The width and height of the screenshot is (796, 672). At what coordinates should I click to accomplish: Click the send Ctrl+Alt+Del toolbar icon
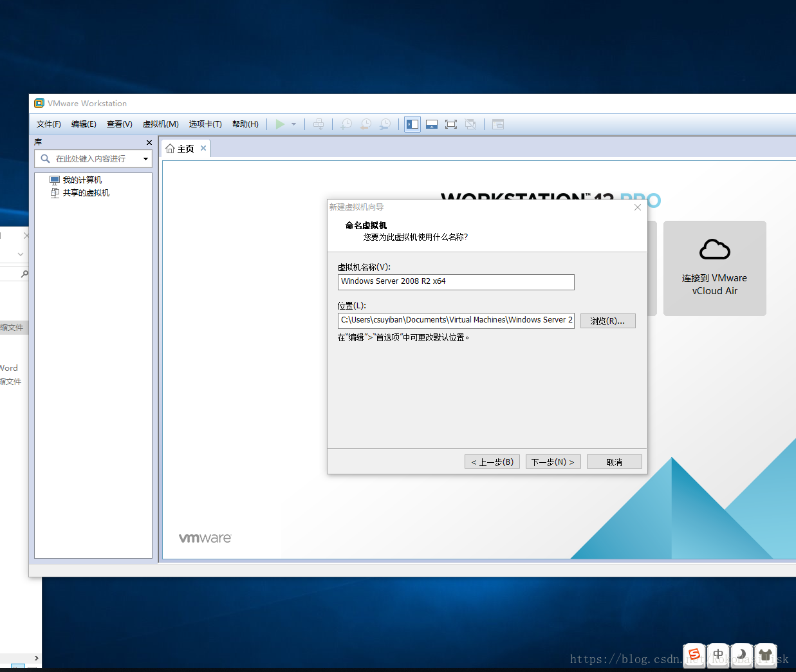click(x=319, y=124)
